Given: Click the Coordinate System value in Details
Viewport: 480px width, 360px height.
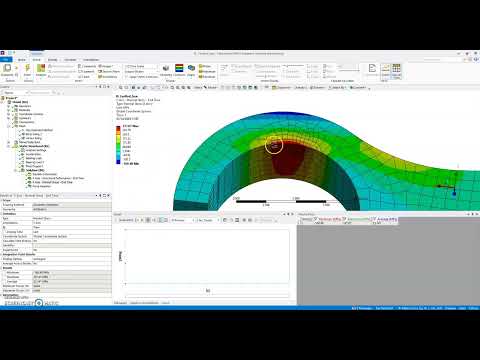Looking at the screenshot, I should (72, 236).
